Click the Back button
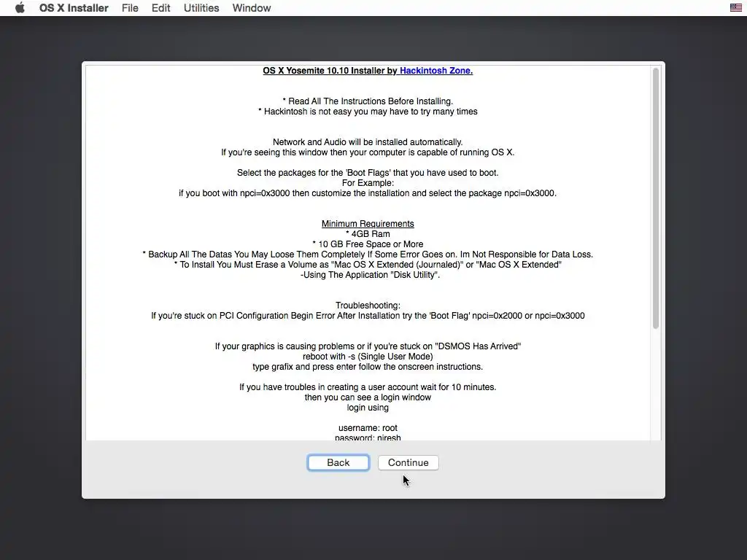The height and width of the screenshot is (560, 747). pos(338,462)
